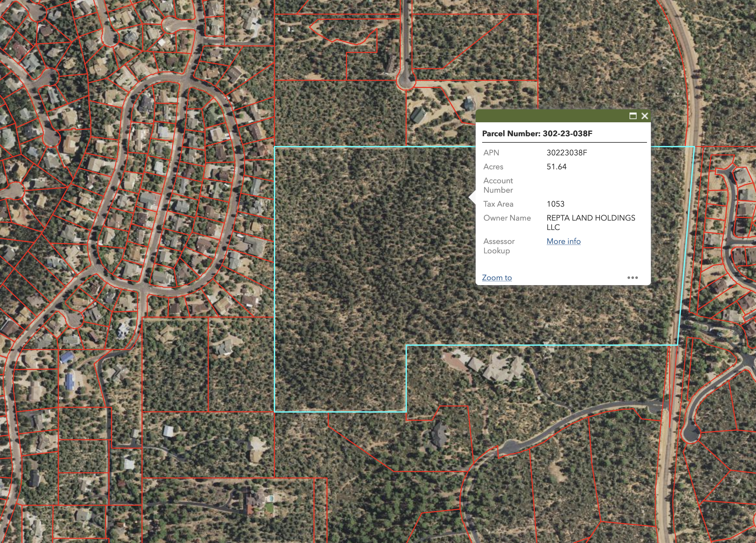Click the Acres value 51.64

pos(556,167)
